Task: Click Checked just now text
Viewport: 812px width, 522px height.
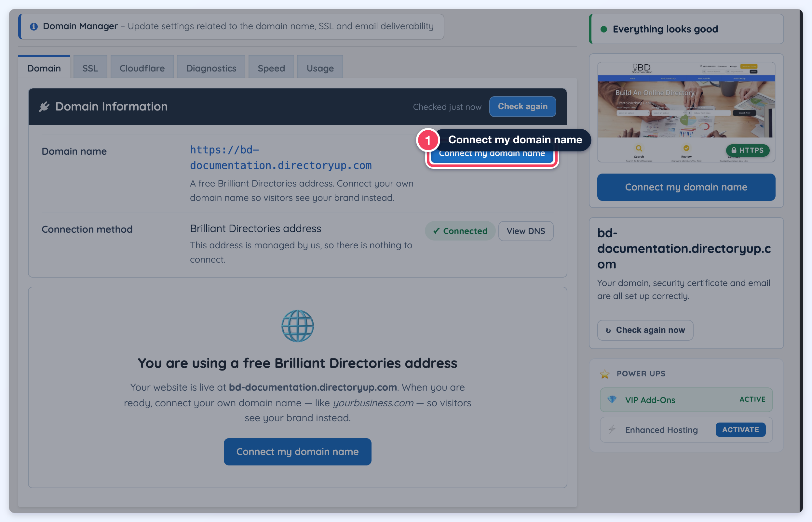Action: [x=447, y=107]
